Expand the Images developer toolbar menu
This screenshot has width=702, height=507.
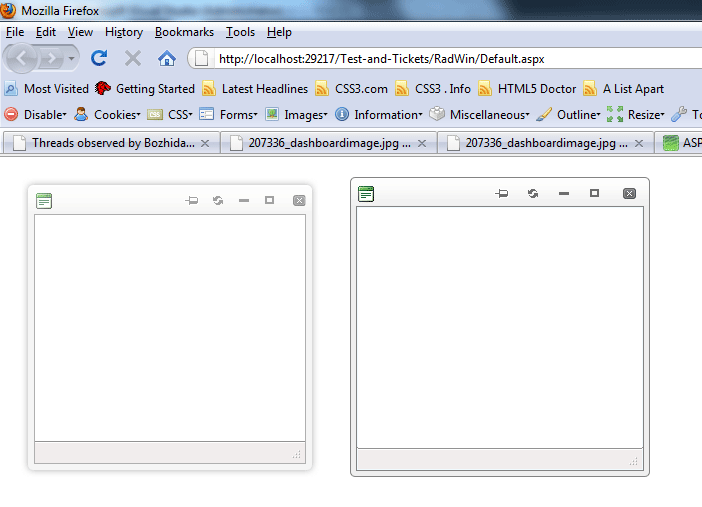click(x=296, y=115)
